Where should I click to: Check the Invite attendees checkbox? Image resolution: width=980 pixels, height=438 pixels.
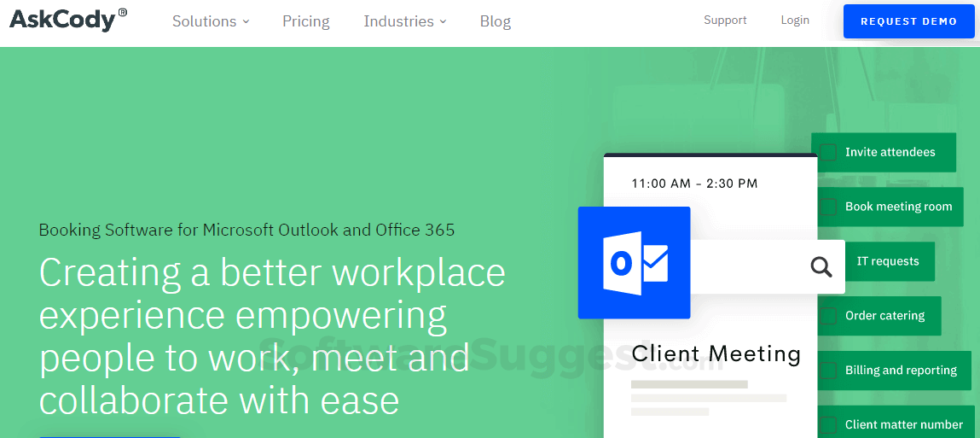[828, 153]
